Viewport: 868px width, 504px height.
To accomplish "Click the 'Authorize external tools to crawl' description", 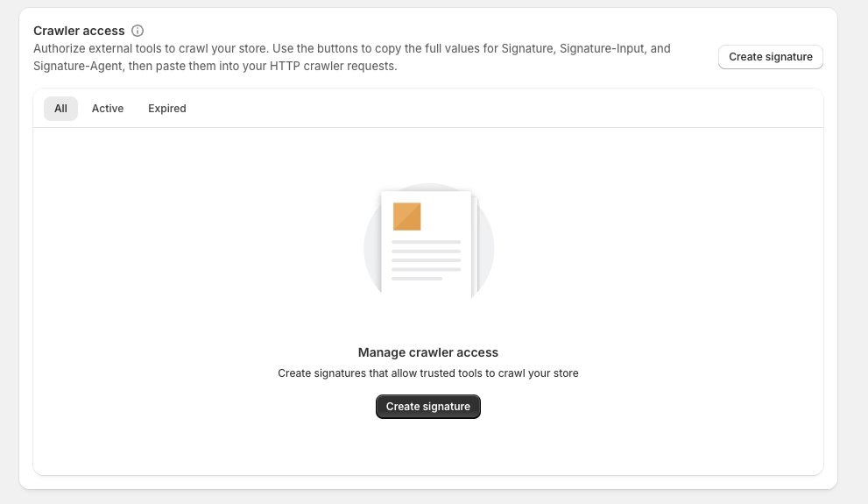I will point(352,57).
